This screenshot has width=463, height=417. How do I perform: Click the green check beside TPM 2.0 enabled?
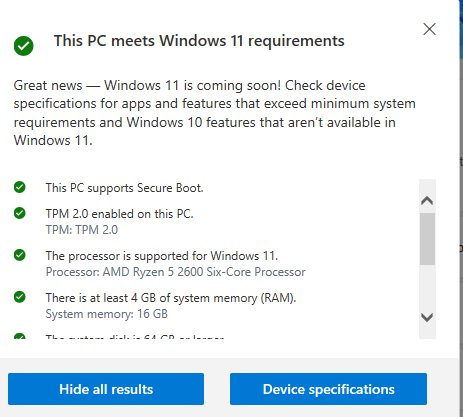tap(20, 213)
